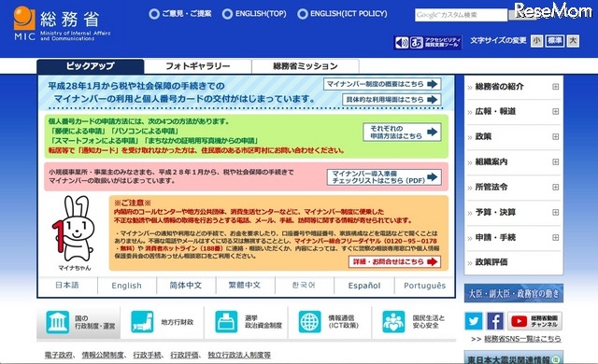598x364 pixels.
Task: Open the Facebook icon link
Action: click(494, 321)
